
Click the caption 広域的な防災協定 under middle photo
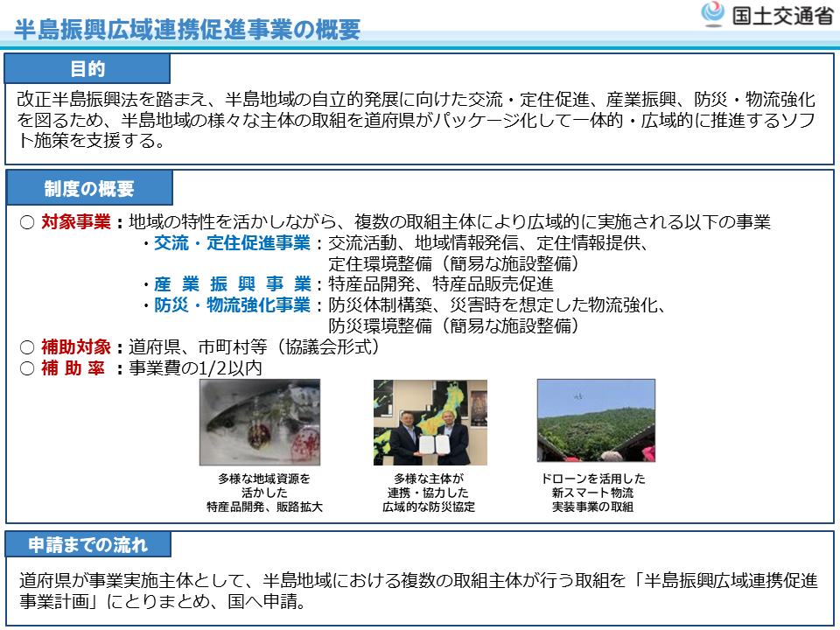click(x=429, y=507)
